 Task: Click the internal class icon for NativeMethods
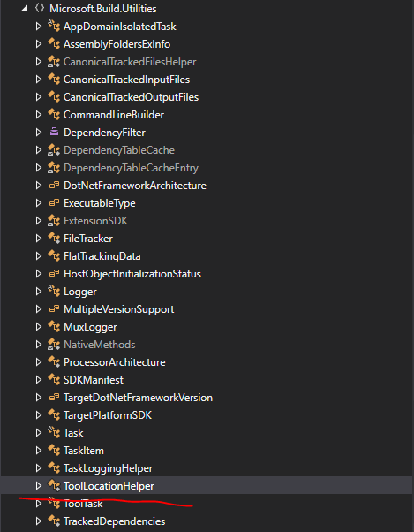click(x=54, y=344)
